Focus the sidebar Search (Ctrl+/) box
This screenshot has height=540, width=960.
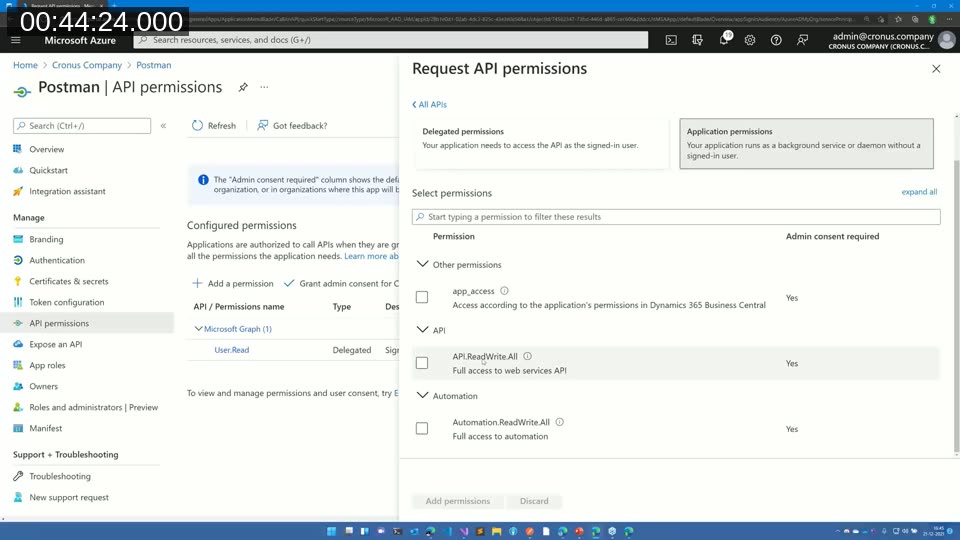82,126
